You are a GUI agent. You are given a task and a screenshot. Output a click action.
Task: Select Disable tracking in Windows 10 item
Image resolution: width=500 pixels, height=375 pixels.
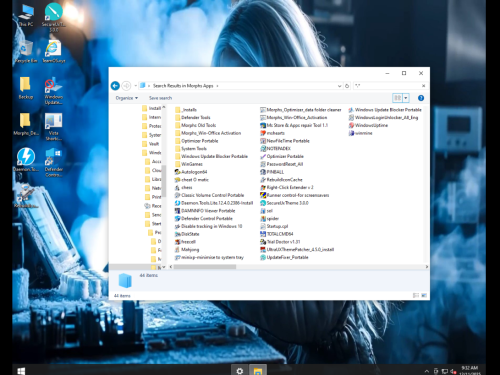(x=208, y=226)
